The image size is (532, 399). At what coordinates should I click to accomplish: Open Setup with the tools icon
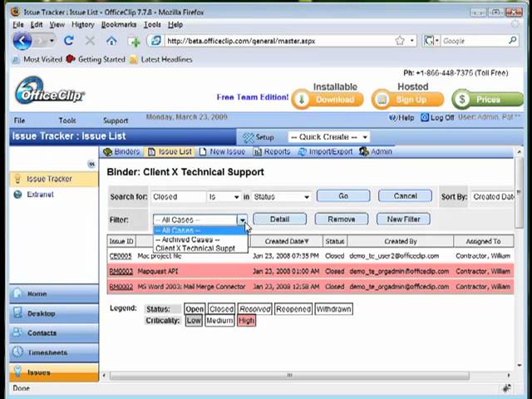click(x=248, y=137)
